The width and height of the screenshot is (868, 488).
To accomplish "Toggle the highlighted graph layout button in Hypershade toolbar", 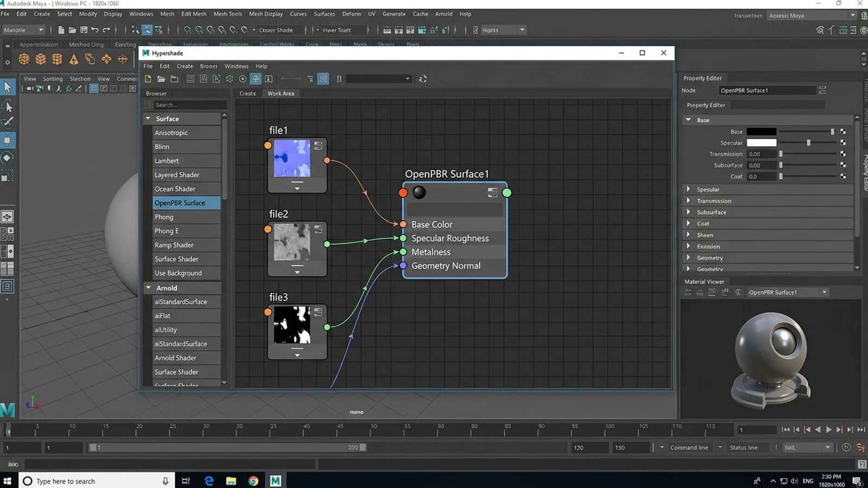I will pyautogui.click(x=256, y=79).
